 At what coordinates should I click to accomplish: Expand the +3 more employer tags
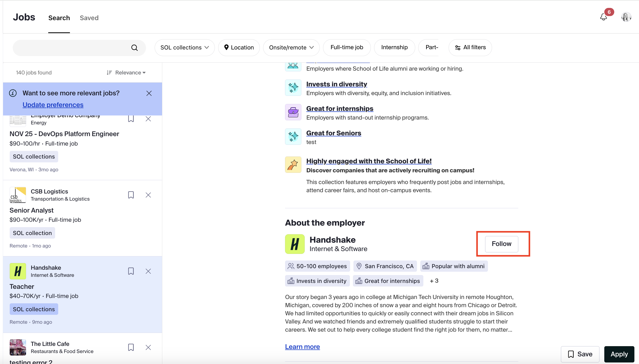tap(434, 281)
